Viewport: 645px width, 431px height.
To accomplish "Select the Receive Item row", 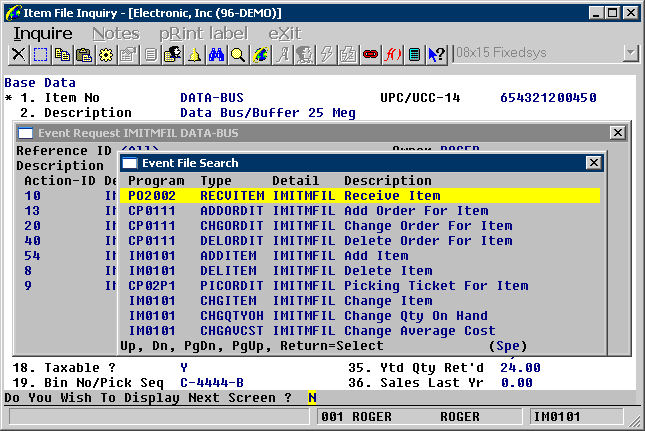I will point(360,196).
